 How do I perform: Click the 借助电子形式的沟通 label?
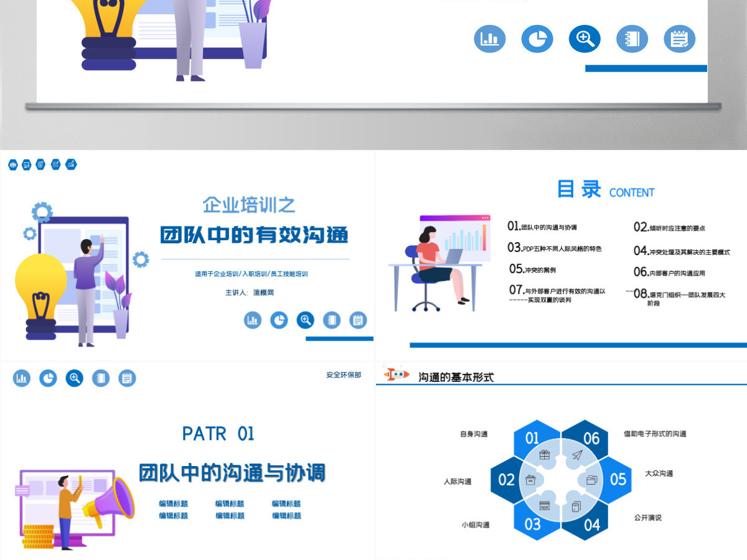(655, 434)
